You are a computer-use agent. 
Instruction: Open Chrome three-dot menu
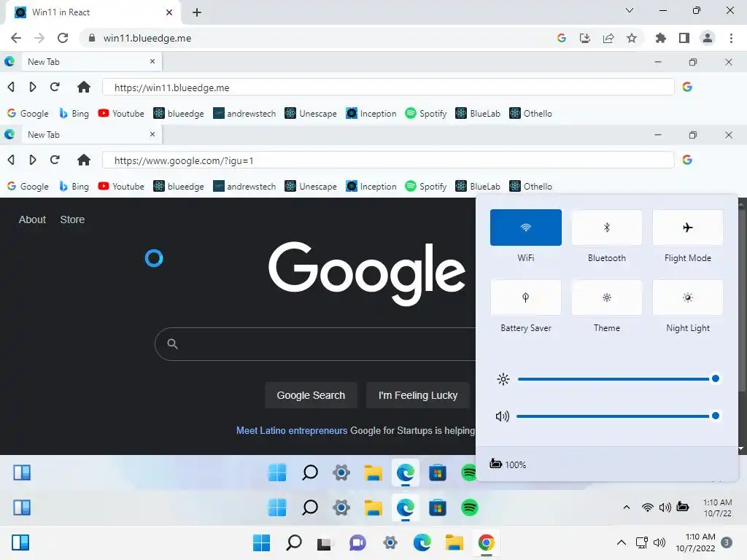731,38
